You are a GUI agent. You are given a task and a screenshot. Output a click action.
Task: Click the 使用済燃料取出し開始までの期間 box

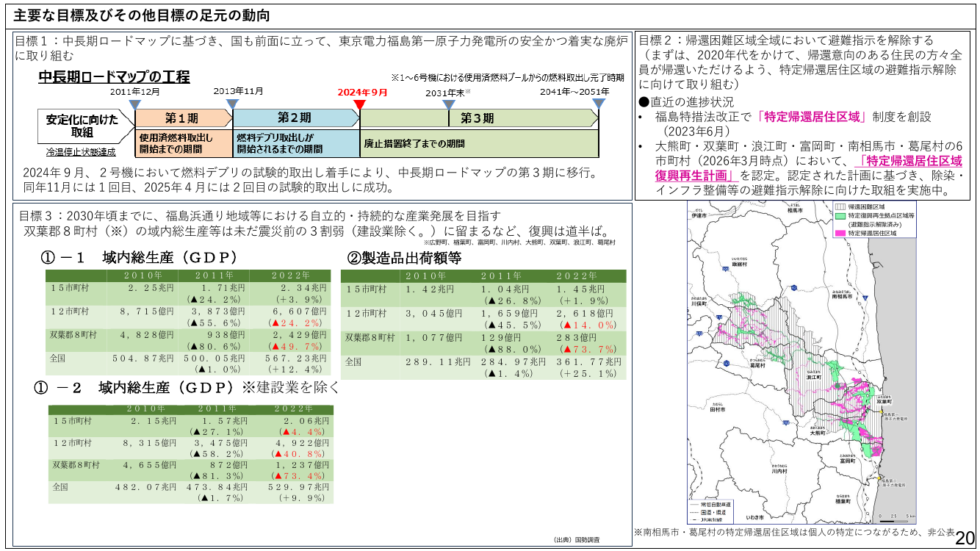[184, 143]
